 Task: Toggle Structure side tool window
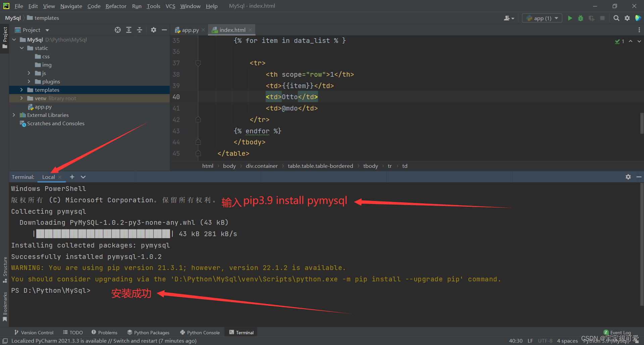point(5,270)
